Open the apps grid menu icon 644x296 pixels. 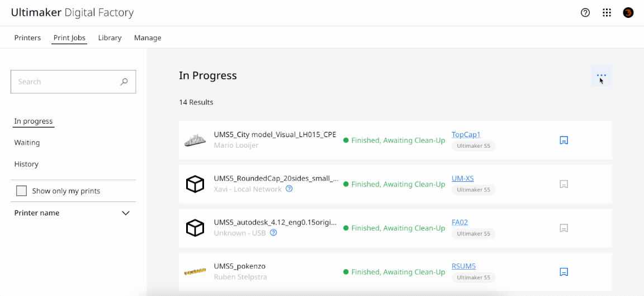click(x=607, y=13)
